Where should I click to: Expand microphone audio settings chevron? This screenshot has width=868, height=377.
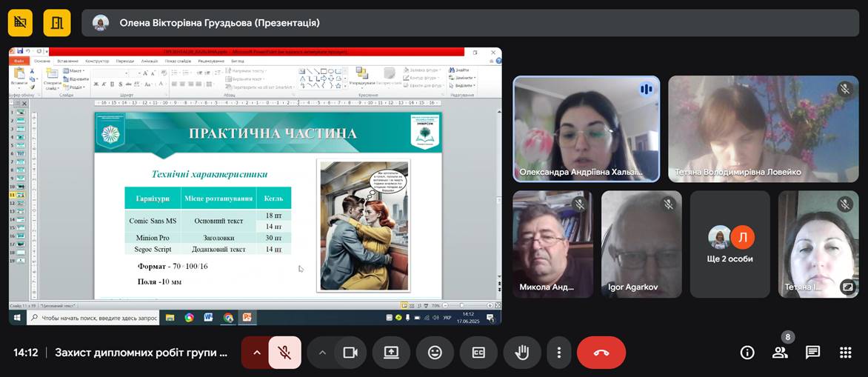pos(256,353)
